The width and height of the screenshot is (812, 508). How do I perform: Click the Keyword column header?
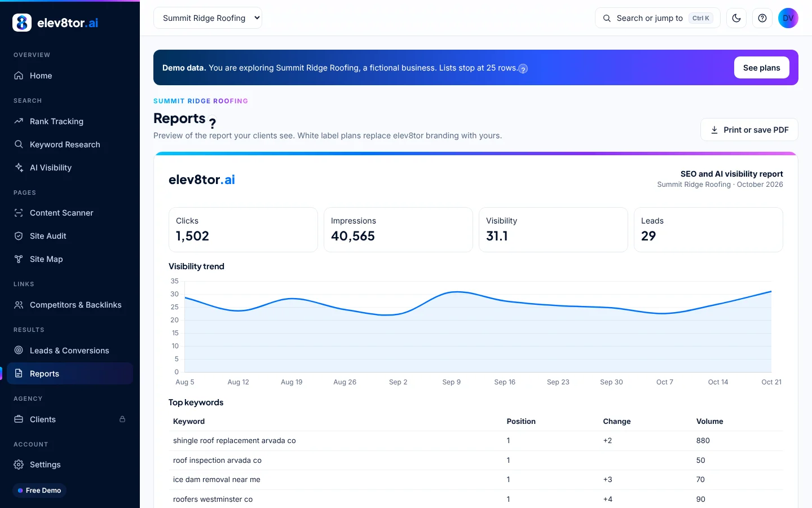tap(189, 422)
